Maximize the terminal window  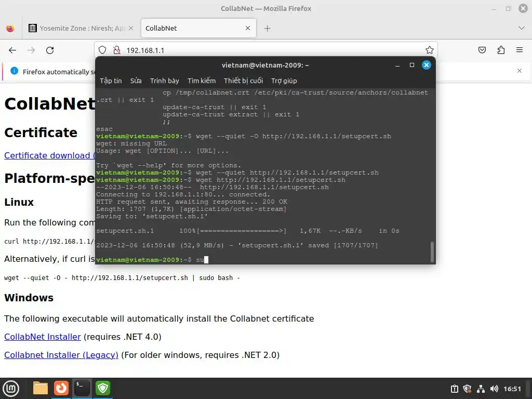tap(412, 65)
